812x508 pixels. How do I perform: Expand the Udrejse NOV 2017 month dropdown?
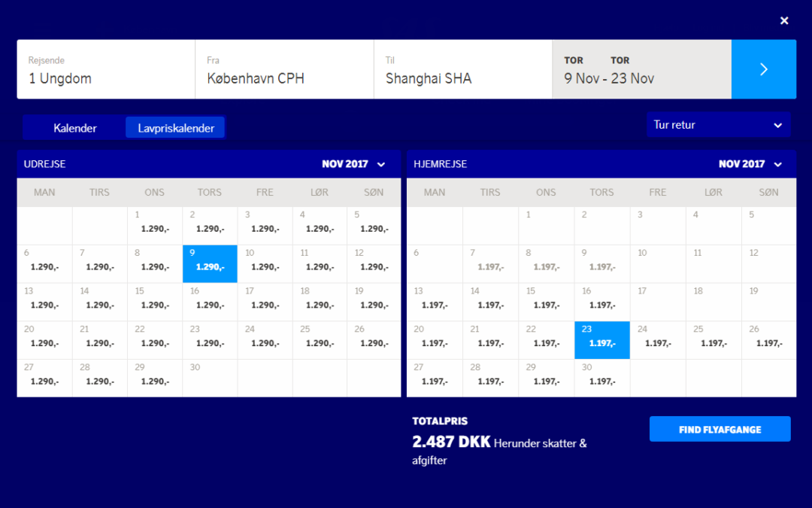(x=353, y=164)
